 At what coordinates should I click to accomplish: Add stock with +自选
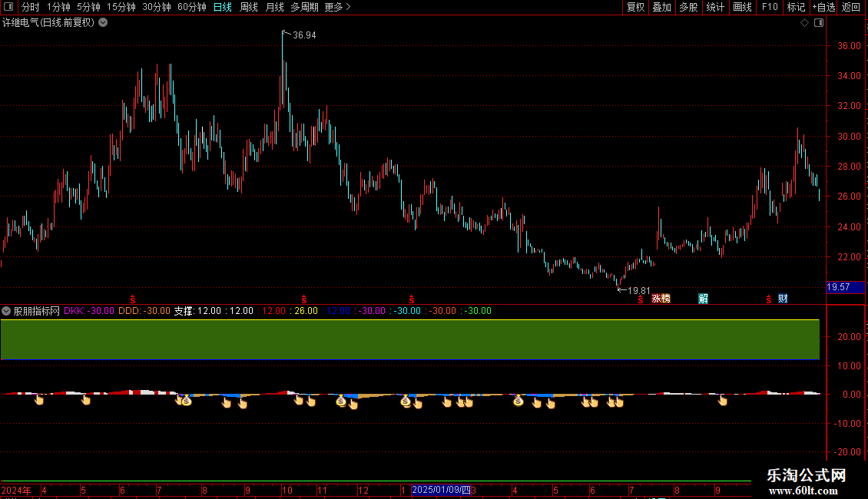(823, 7)
